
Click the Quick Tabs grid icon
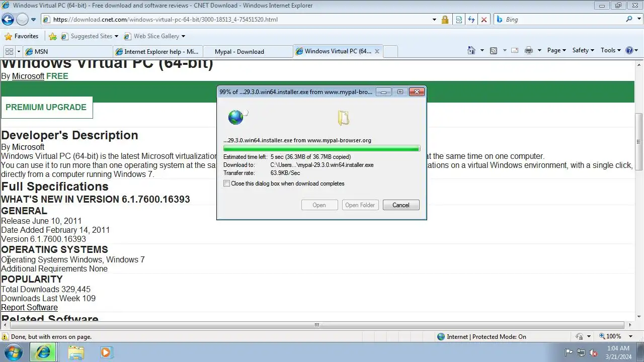[9, 51]
